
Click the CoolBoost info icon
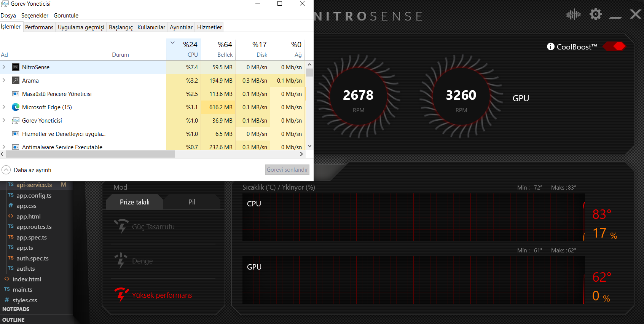tap(550, 46)
